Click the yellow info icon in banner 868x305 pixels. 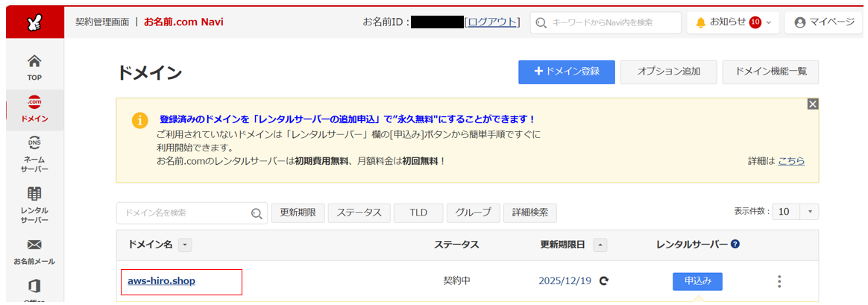click(x=140, y=121)
